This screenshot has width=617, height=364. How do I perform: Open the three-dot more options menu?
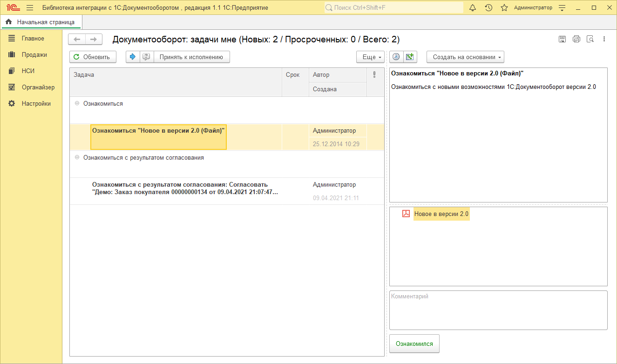604,39
